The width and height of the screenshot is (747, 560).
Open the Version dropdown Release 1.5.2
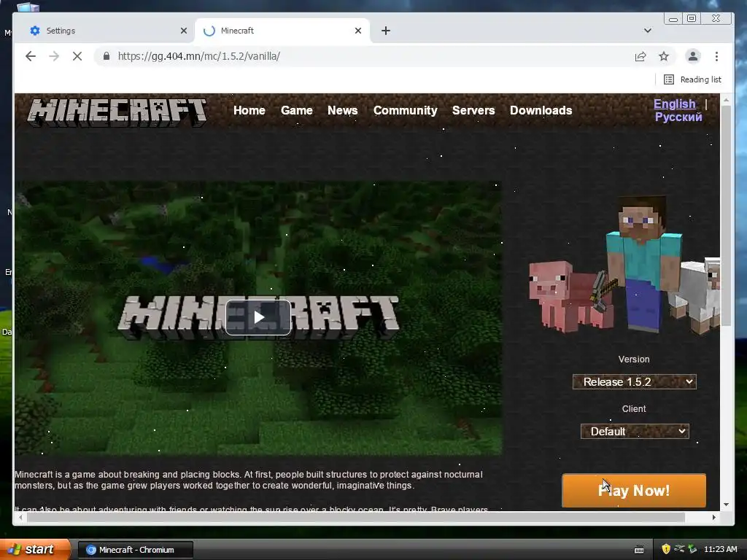(635, 382)
